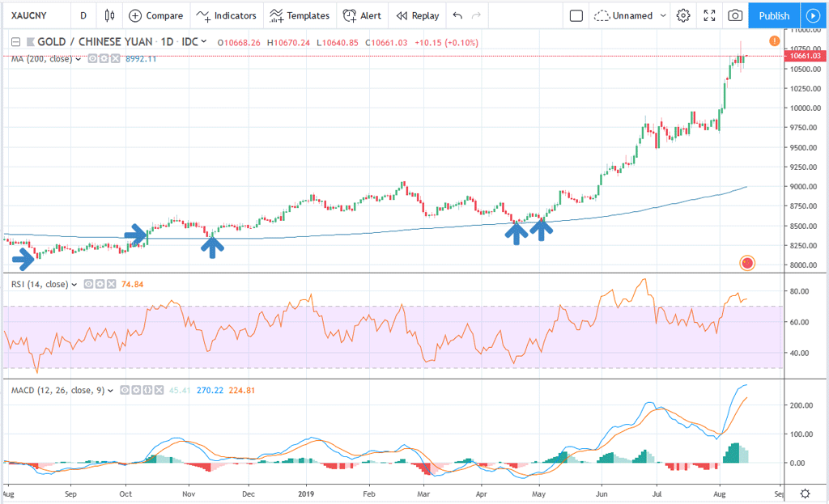
Task: Click the Compare symbol button
Action: point(155,15)
